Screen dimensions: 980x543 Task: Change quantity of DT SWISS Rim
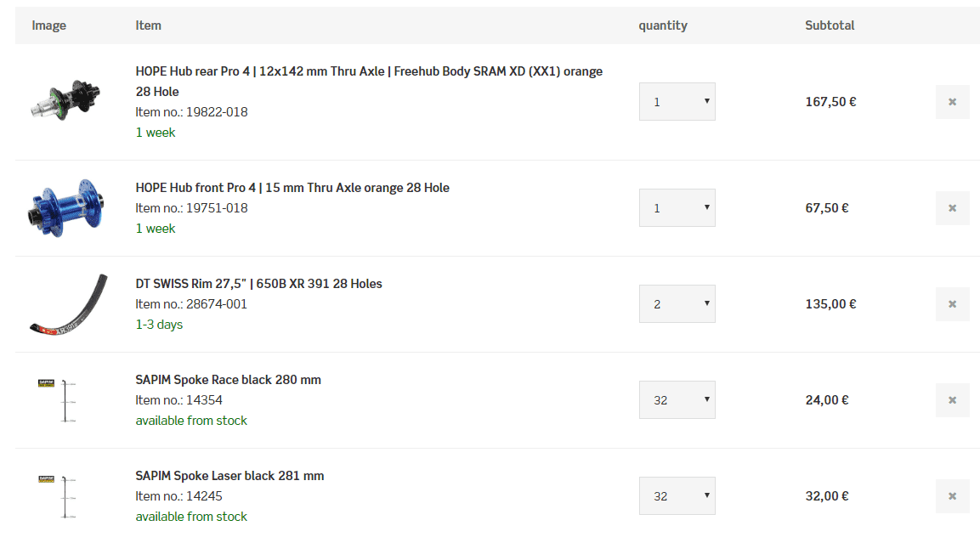click(677, 304)
